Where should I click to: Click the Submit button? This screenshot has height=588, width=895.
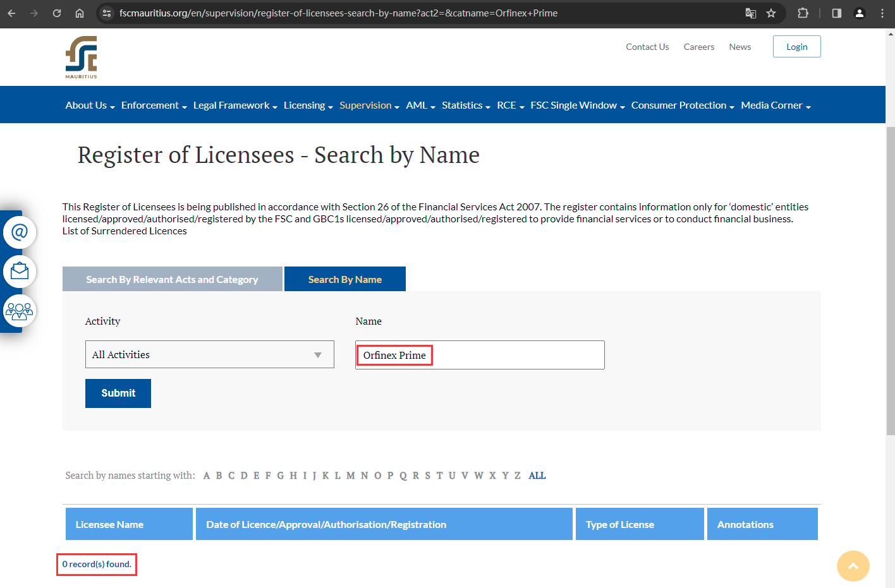[x=118, y=393]
